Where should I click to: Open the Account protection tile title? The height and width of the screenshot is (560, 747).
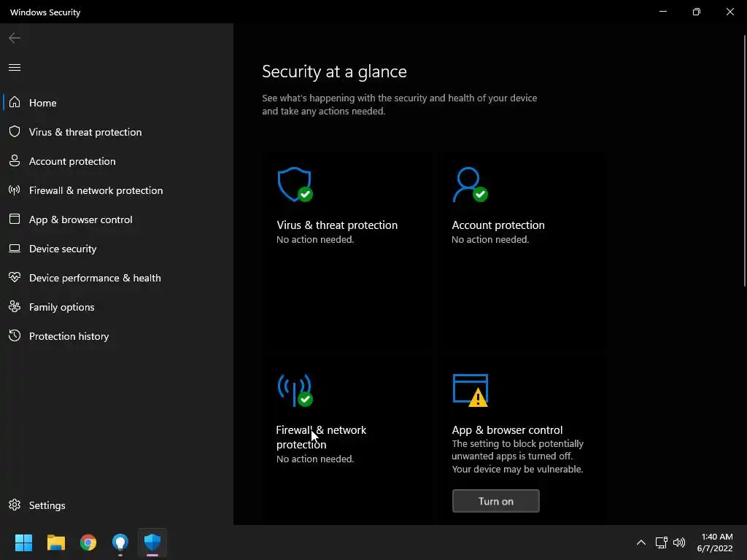pos(498,225)
